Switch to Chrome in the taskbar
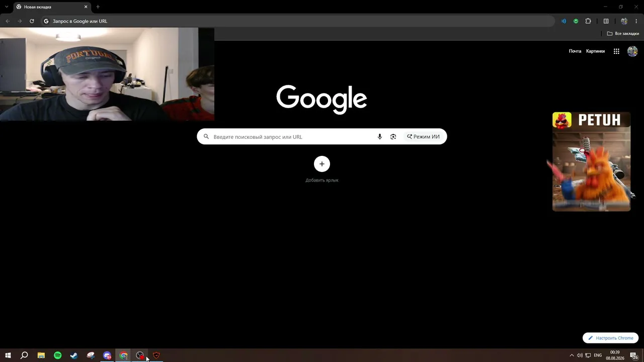This screenshot has width=644, height=362. (x=124, y=355)
